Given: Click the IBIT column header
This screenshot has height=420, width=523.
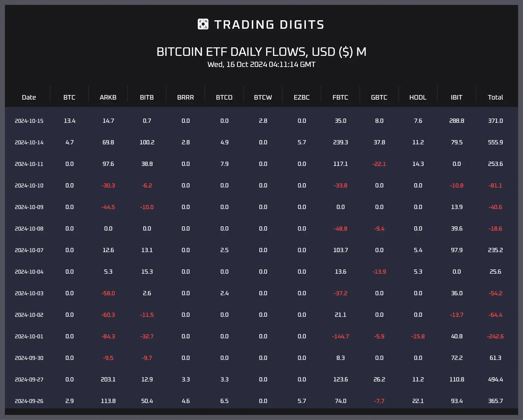Looking at the screenshot, I should click(x=457, y=97).
